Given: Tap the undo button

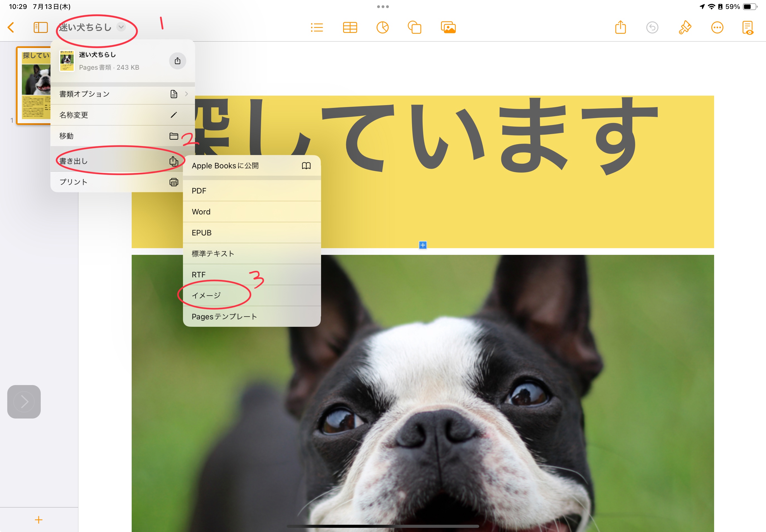Looking at the screenshot, I should pos(652,27).
